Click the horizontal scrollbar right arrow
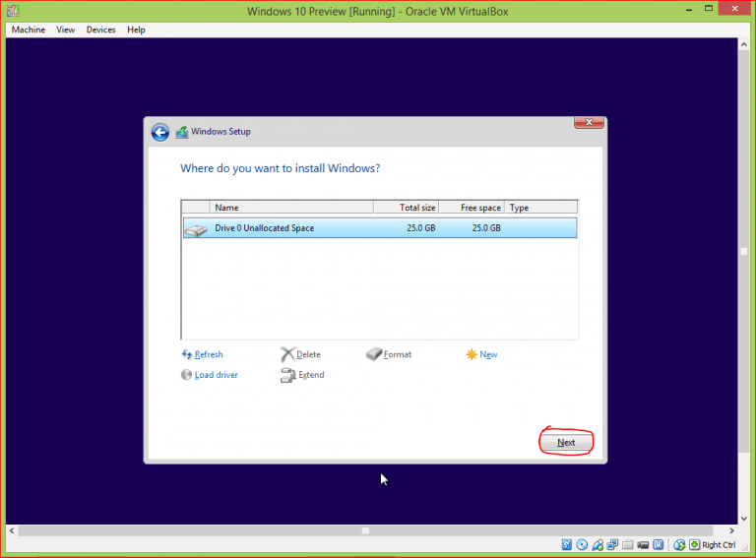Screen dimensions: 756x558 click(732, 530)
